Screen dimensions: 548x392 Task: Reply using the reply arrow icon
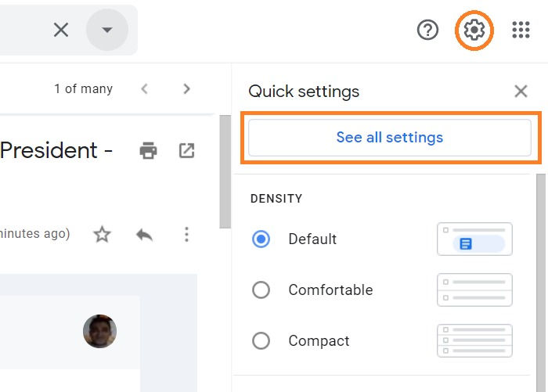pyautogui.click(x=144, y=234)
